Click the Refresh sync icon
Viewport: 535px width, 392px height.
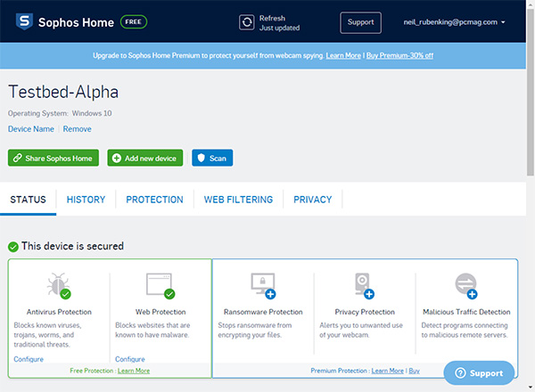pos(247,22)
